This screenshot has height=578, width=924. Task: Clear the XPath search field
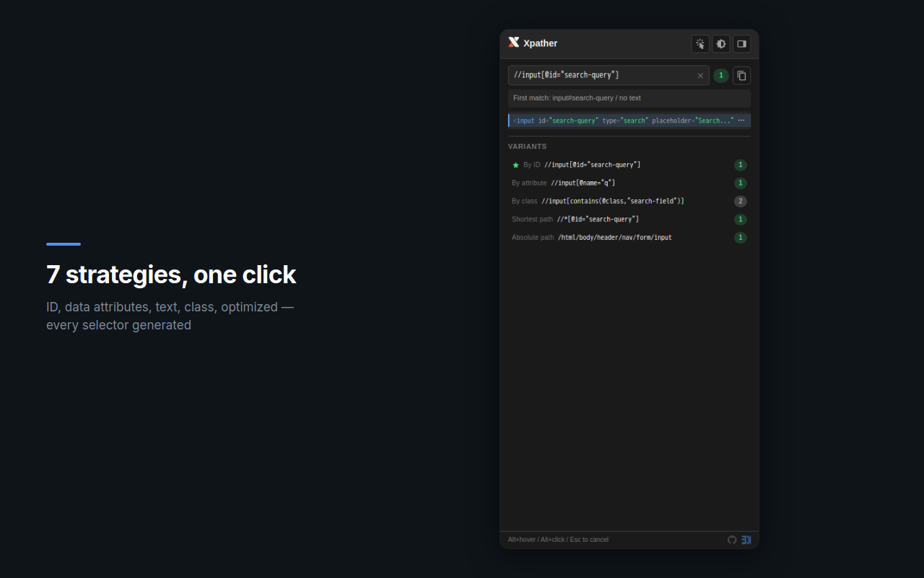[700, 75]
